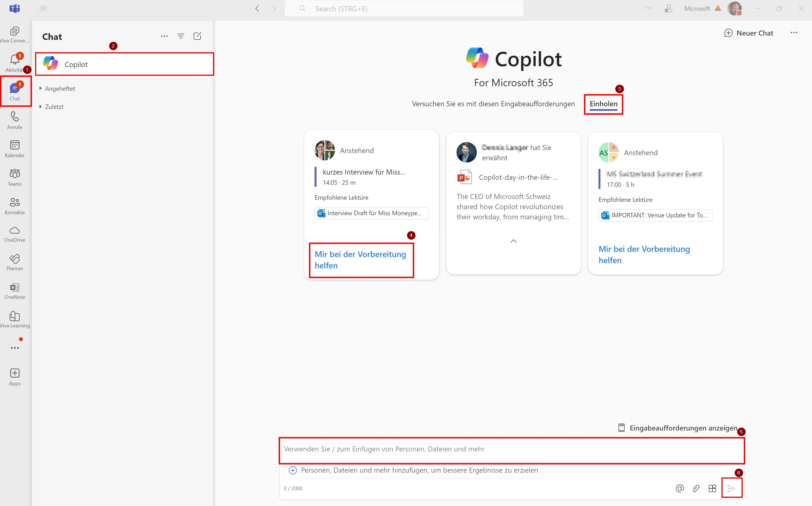Screen dimensions: 812x506
Task: Start a new chat with the pencil icon
Action: point(197,36)
